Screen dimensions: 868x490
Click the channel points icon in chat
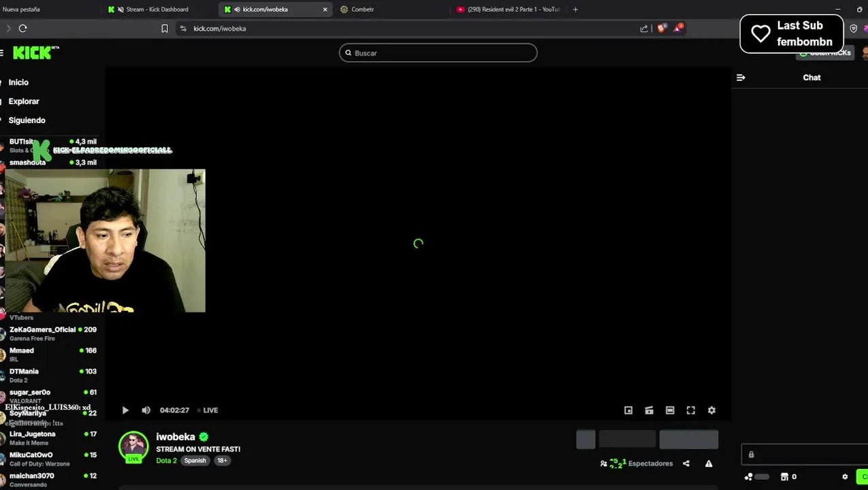point(749,477)
